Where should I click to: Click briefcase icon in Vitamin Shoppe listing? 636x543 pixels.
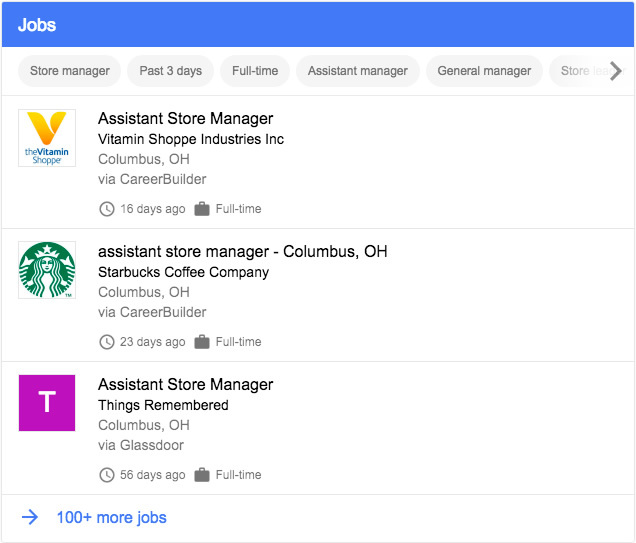click(202, 209)
